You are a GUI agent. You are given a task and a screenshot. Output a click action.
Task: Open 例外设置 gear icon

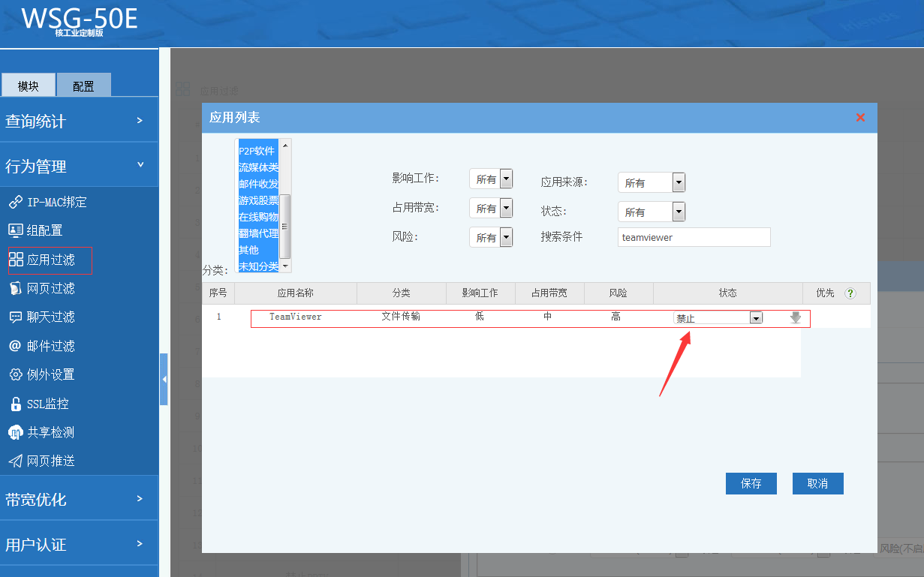click(x=16, y=375)
